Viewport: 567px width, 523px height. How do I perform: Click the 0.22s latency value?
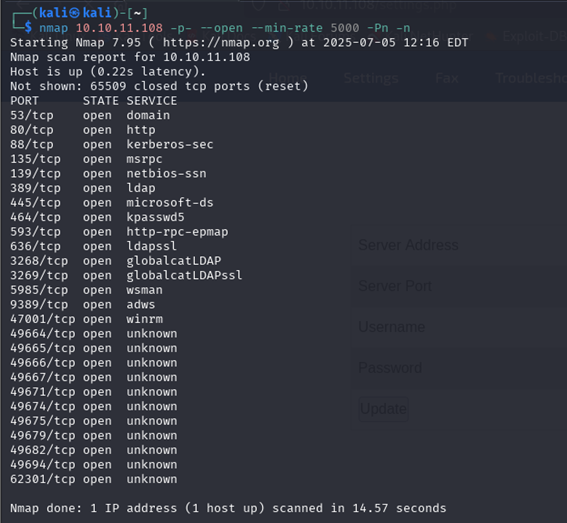115,72
